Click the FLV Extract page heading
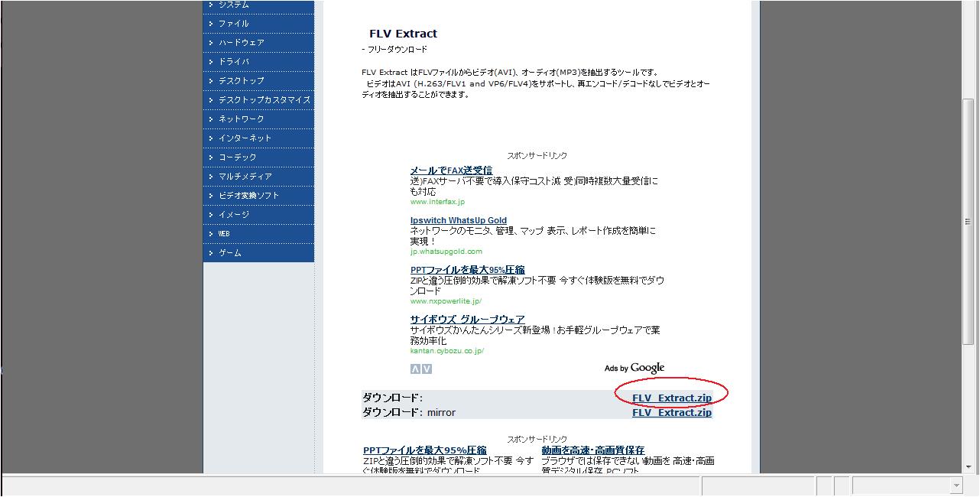This screenshot has width=980, height=497. point(403,34)
